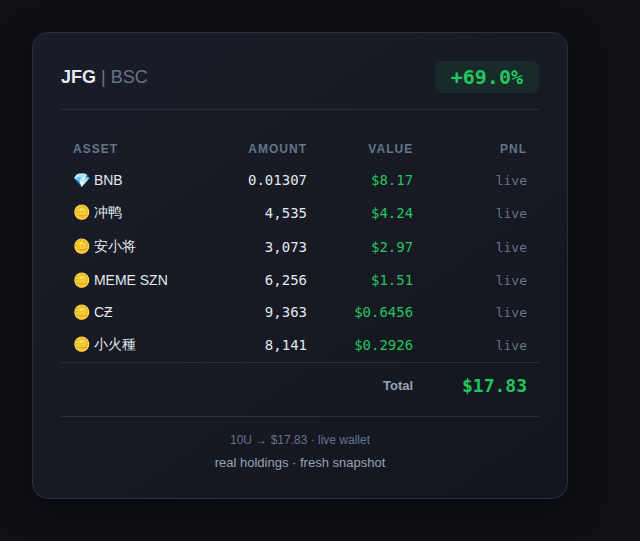Click the 9,363 amount cell
This screenshot has width=640, height=541.
point(286,312)
